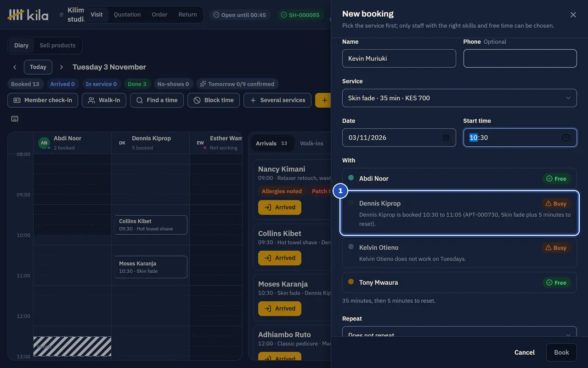Open the Walk-ins tab in the arrivals panel

click(311, 144)
